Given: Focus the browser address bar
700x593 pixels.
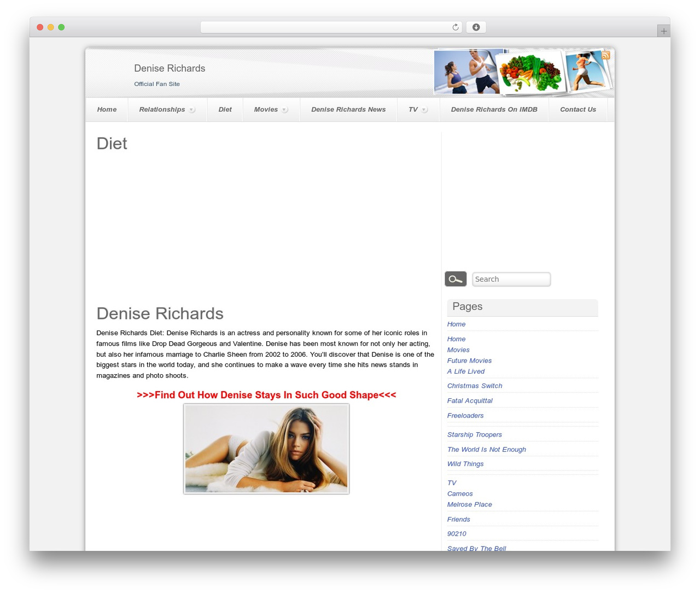Looking at the screenshot, I should (331, 27).
